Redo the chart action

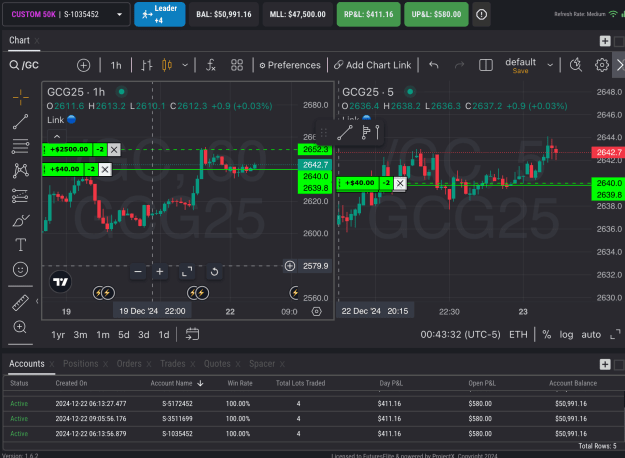coord(459,65)
